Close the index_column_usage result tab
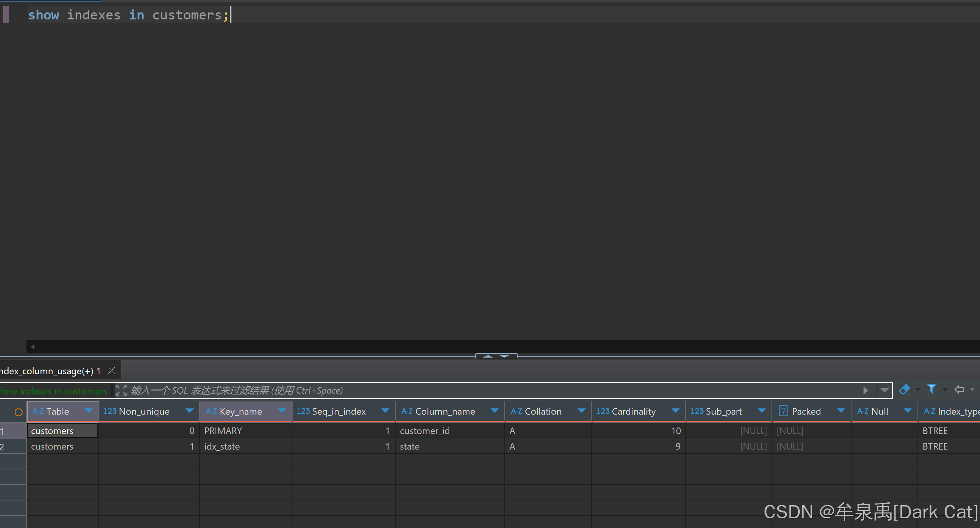Screen dimensions: 980x528 point(111,371)
